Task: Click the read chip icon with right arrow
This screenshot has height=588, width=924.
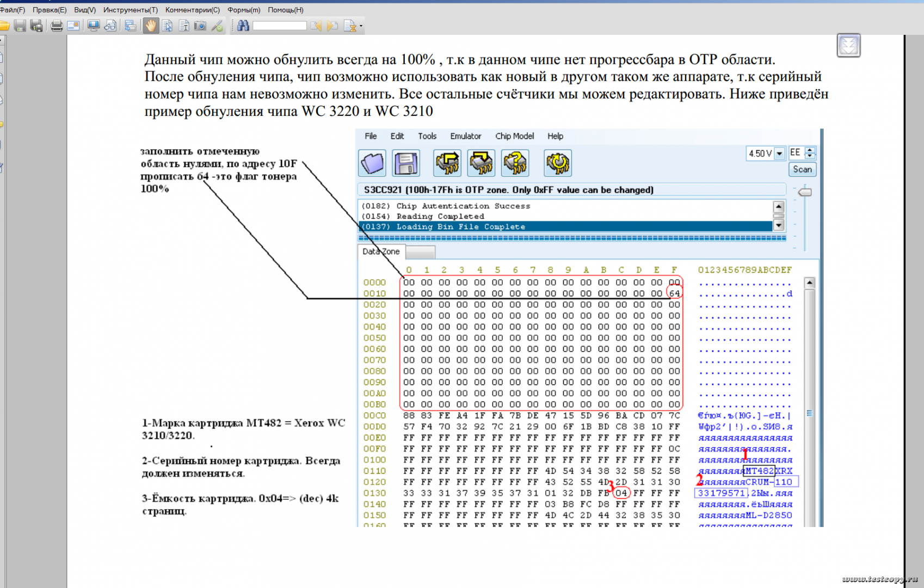Action: tap(447, 163)
